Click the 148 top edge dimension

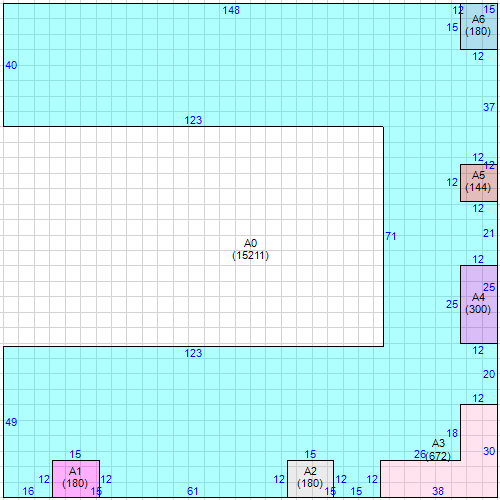231,10
